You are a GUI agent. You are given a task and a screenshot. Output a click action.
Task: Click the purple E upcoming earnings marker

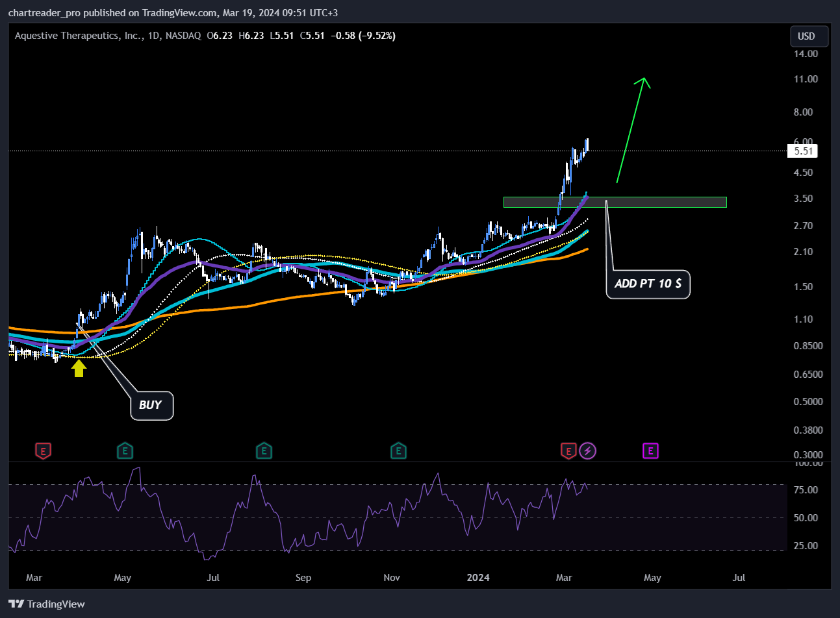pos(650,451)
